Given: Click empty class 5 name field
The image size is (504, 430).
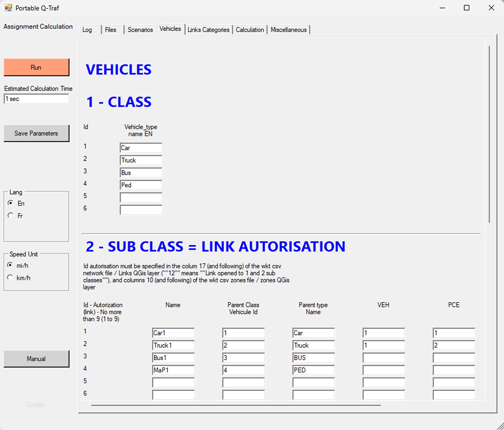Looking at the screenshot, I should [x=141, y=197].
